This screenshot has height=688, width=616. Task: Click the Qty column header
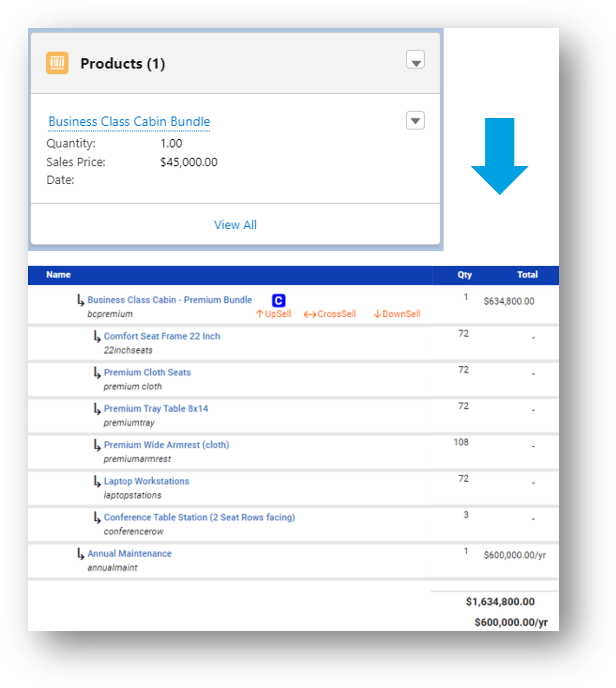point(465,275)
